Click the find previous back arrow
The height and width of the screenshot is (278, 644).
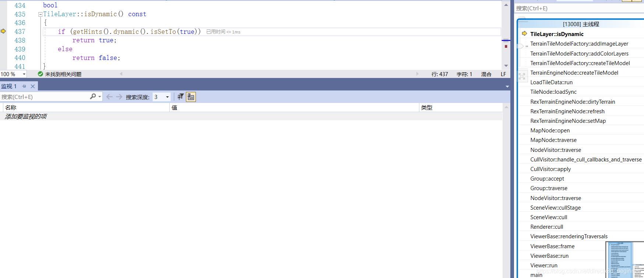(x=109, y=97)
